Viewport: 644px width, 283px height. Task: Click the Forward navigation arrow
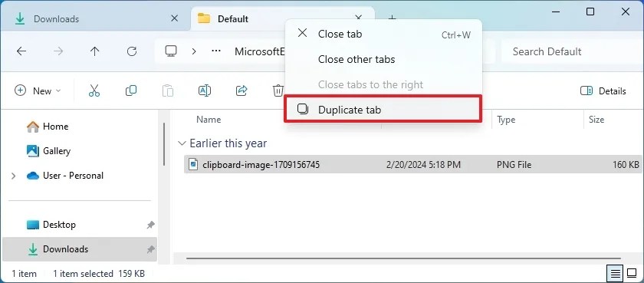(x=58, y=51)
